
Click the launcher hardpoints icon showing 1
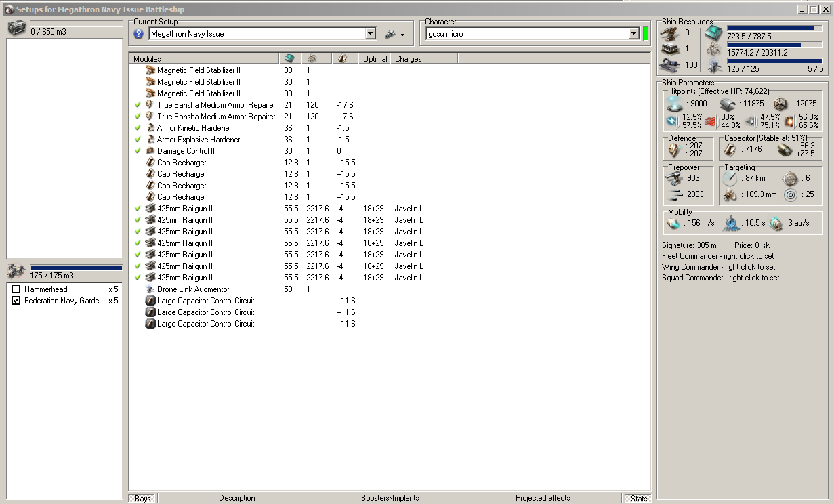click(671, 49)
